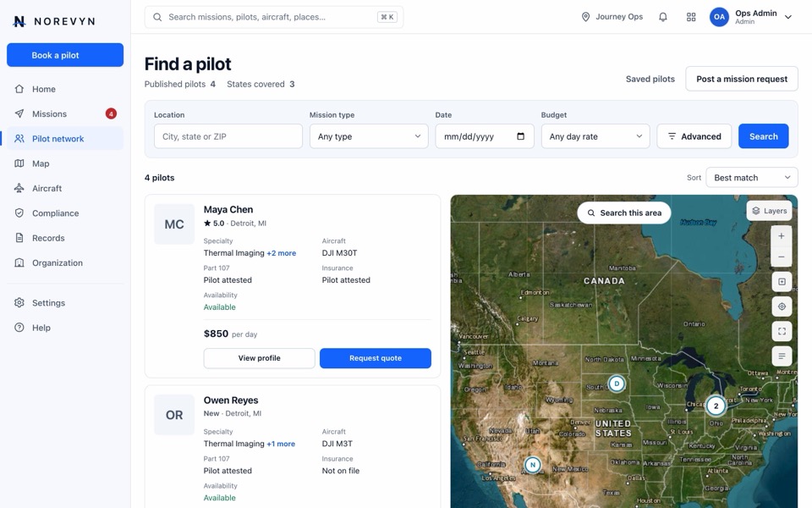
Task: Open the Sort Best match dropdown
Action: pyautogui.click(x=752, y=178)
